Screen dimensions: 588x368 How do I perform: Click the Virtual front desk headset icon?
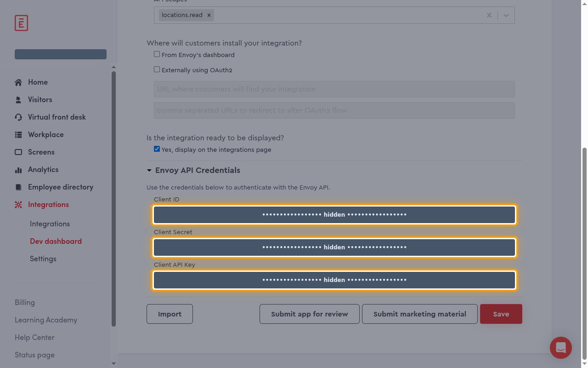point(18,117)
